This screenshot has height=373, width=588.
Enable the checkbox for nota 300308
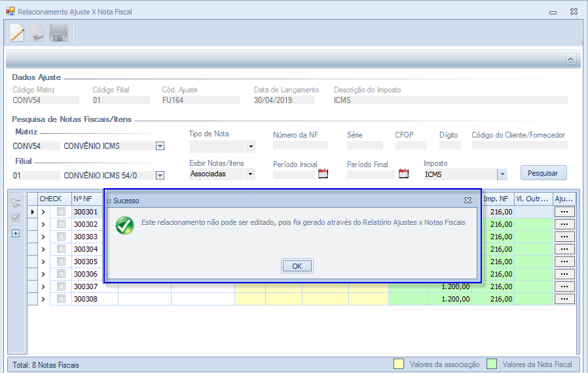(61, 299)
